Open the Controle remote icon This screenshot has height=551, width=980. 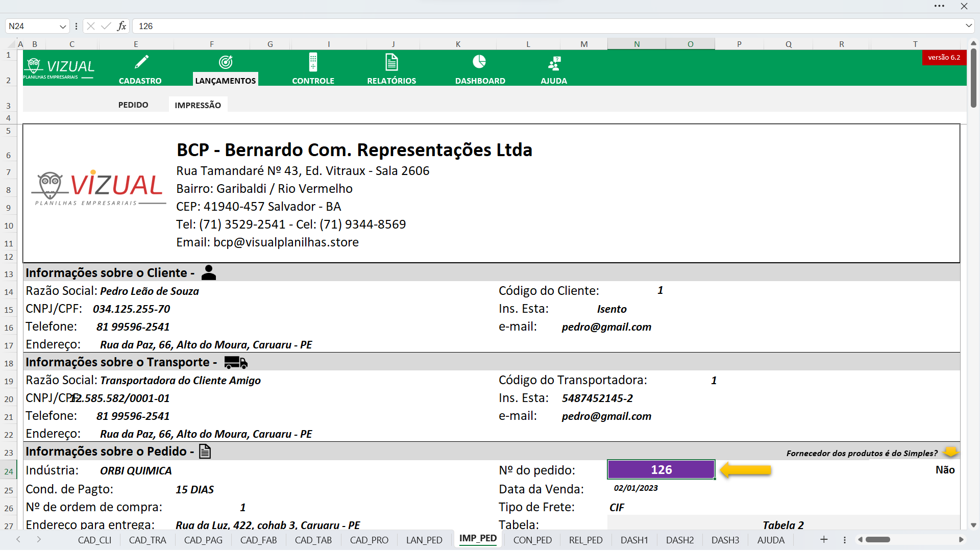click(313, 62)
